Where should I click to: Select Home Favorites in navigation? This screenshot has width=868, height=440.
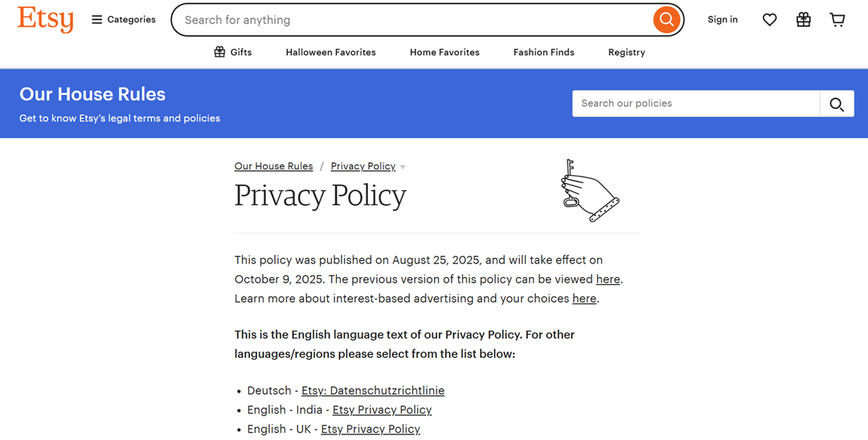[444, 52]
